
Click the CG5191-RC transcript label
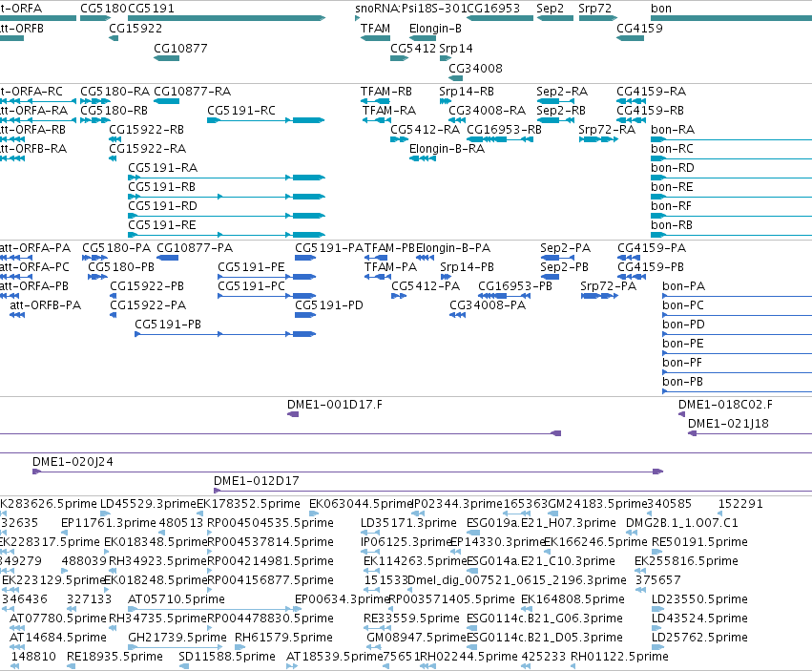coord(241,111)
